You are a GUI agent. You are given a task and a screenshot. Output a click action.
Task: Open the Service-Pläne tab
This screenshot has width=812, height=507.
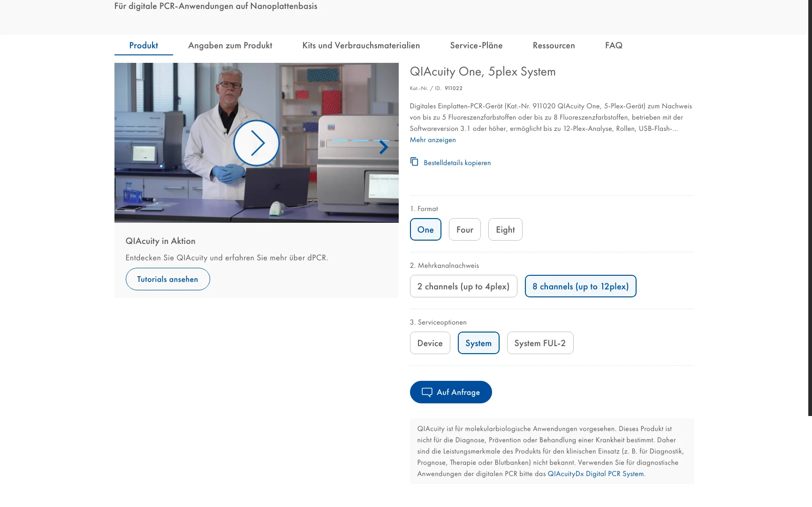click(x=476, y=45)
